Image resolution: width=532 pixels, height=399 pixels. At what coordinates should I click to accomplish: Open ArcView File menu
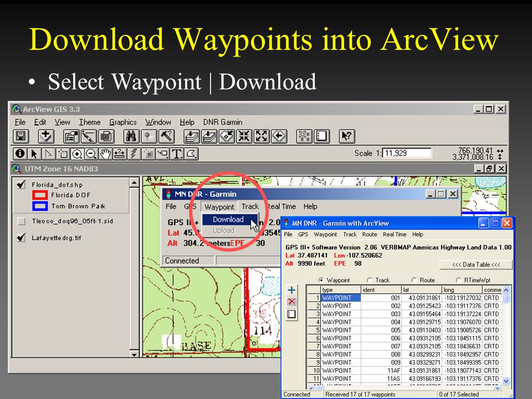point(20,122)
